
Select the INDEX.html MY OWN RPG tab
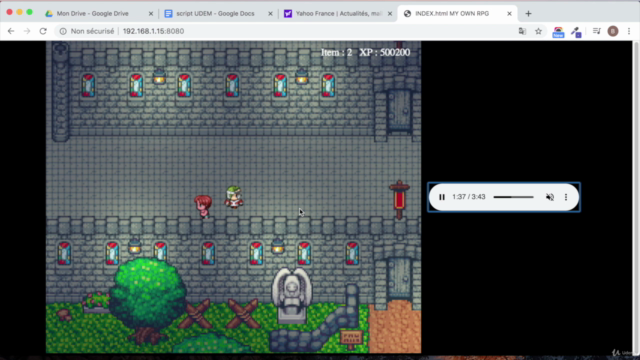(x=457, y=13)
